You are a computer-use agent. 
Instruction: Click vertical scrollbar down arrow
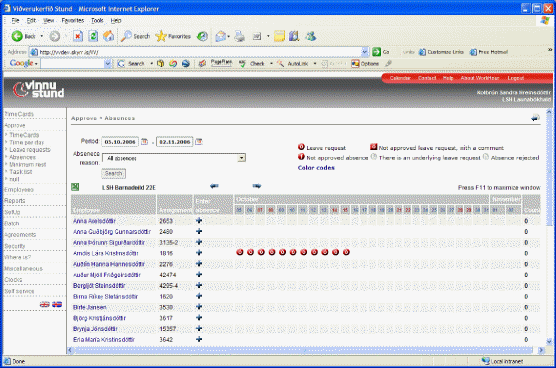549,341
